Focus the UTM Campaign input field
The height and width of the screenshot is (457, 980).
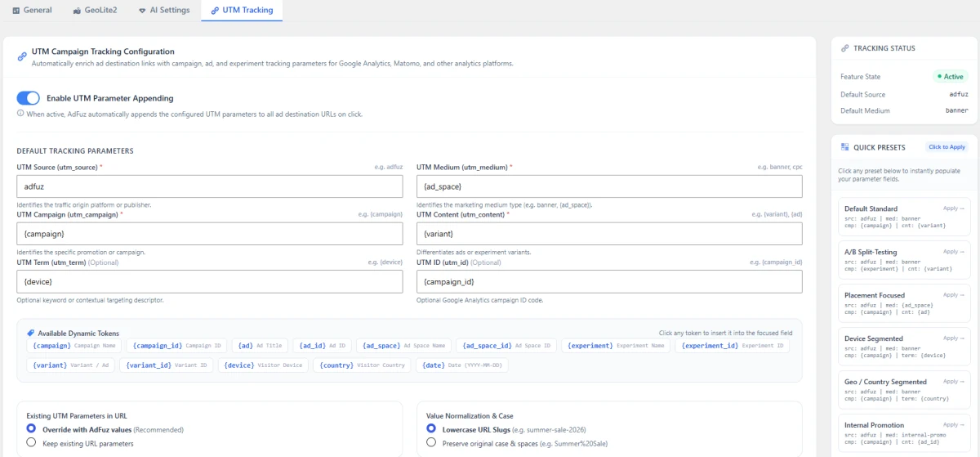(210, 234)
